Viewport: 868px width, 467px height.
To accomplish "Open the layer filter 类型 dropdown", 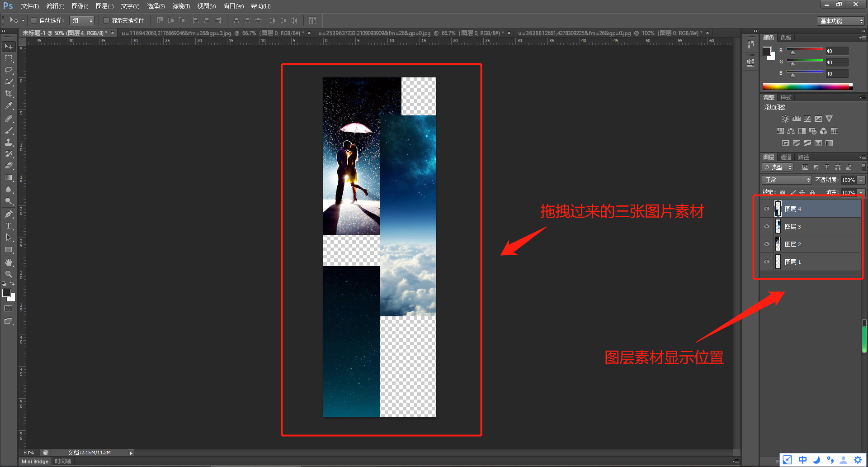I will [778, 167].
